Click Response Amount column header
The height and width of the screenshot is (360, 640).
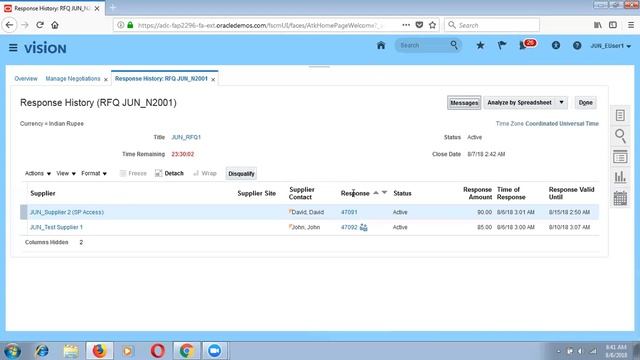(477, 193)
